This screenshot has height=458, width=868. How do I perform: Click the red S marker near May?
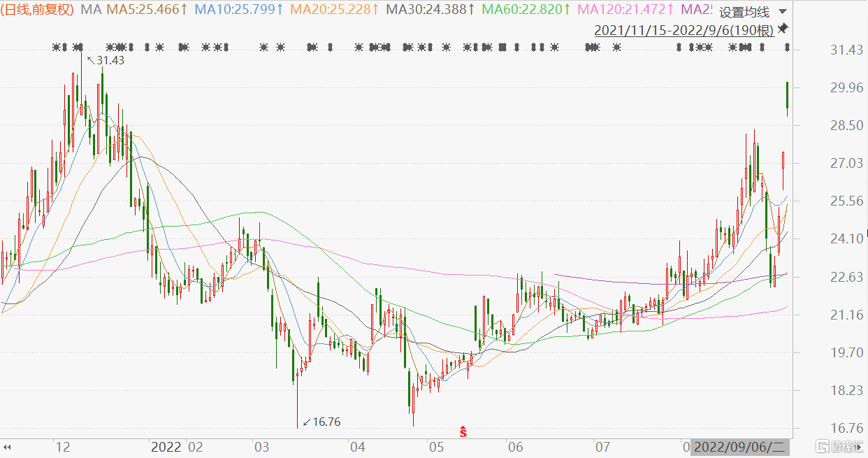[463, 431]
